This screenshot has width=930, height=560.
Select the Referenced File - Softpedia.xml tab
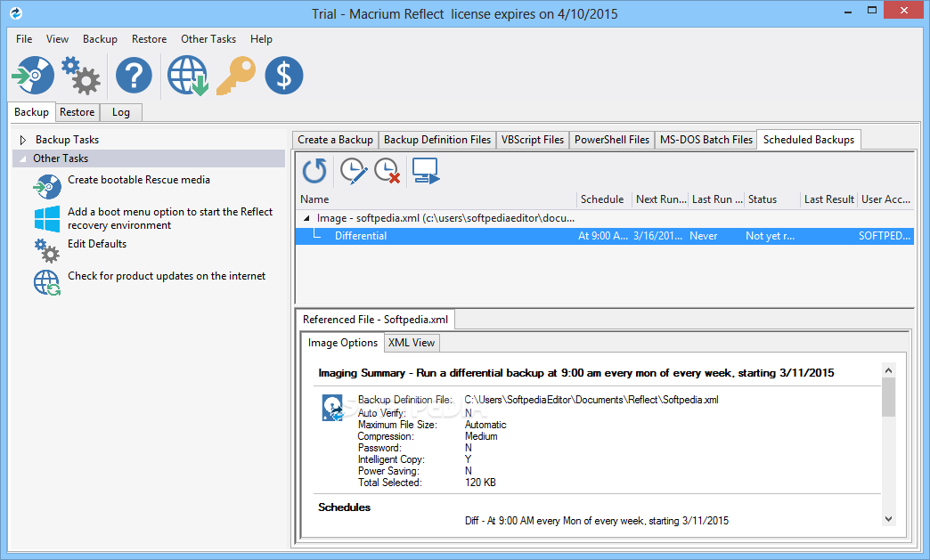click(375, 320)
